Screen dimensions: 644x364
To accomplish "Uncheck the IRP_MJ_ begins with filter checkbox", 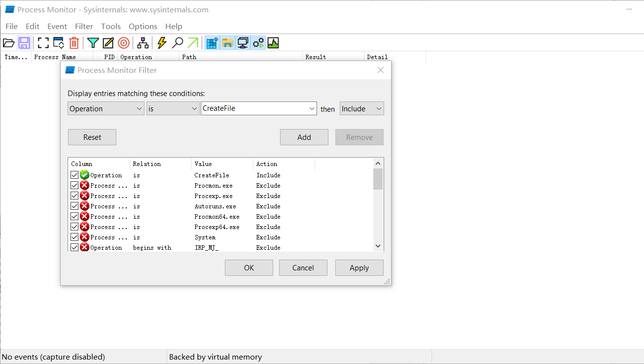I will coord(74,247).
